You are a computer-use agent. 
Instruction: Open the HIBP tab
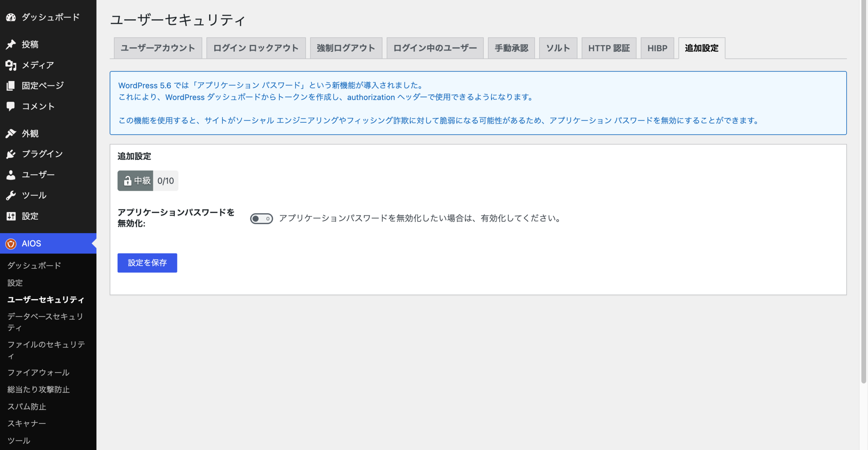tap(657, 48)
